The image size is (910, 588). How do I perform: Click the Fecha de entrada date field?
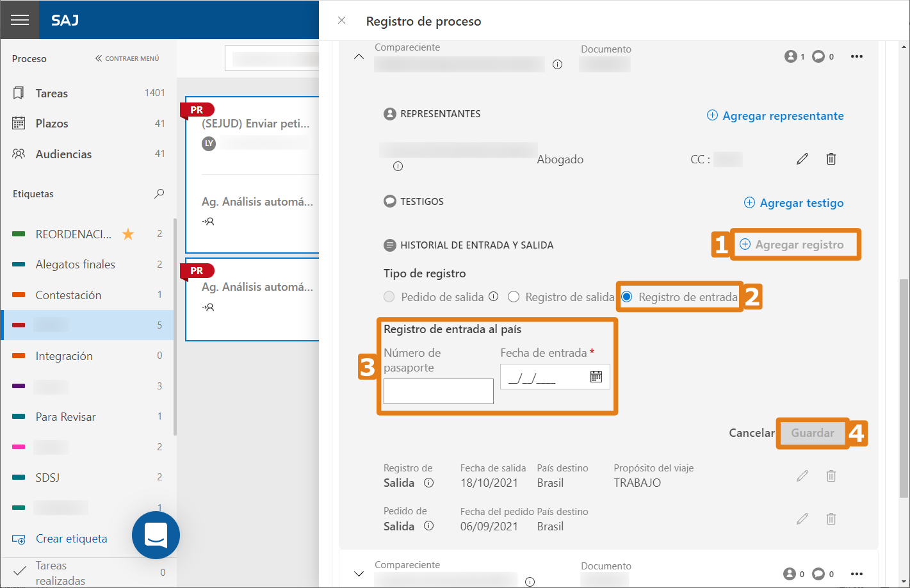coord(555,377)
